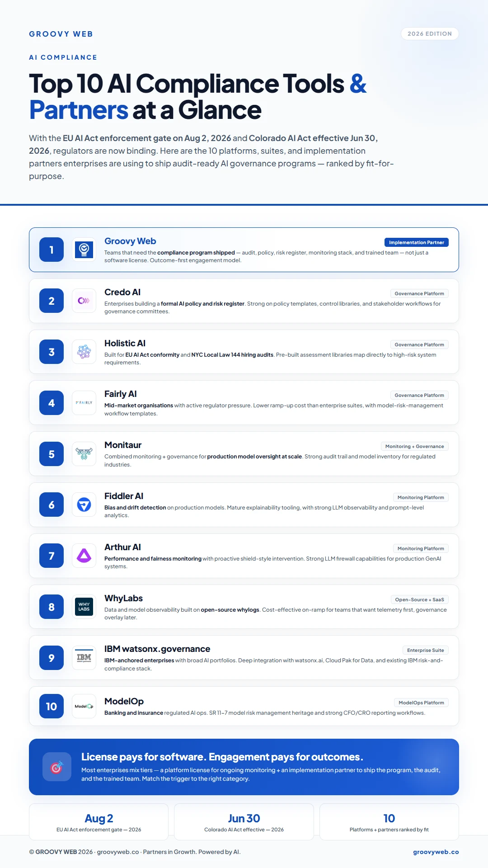Click the ModelOps Platform tag
Screen dimensions: 488x868
421,703
